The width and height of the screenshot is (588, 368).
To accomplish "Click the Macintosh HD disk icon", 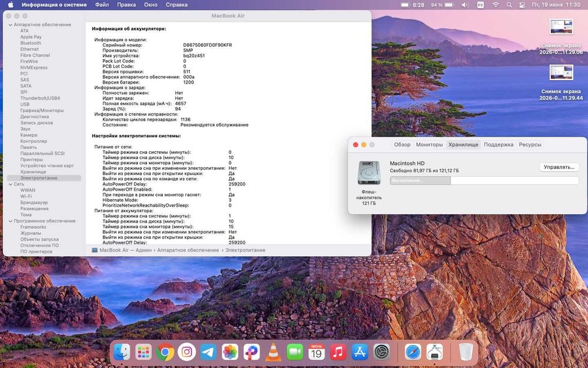I will [369, 173].
